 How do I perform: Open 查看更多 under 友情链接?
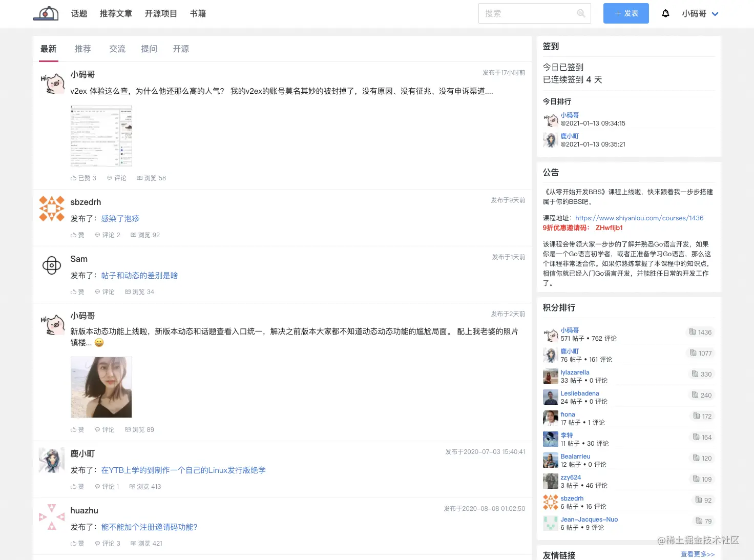coord(697,554)
